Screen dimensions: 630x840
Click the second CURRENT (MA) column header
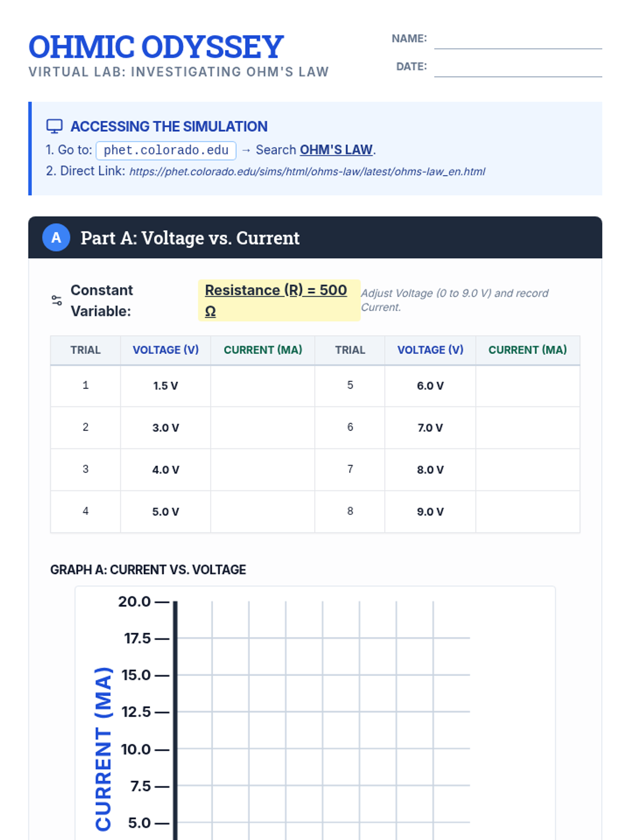pos(528,350)
